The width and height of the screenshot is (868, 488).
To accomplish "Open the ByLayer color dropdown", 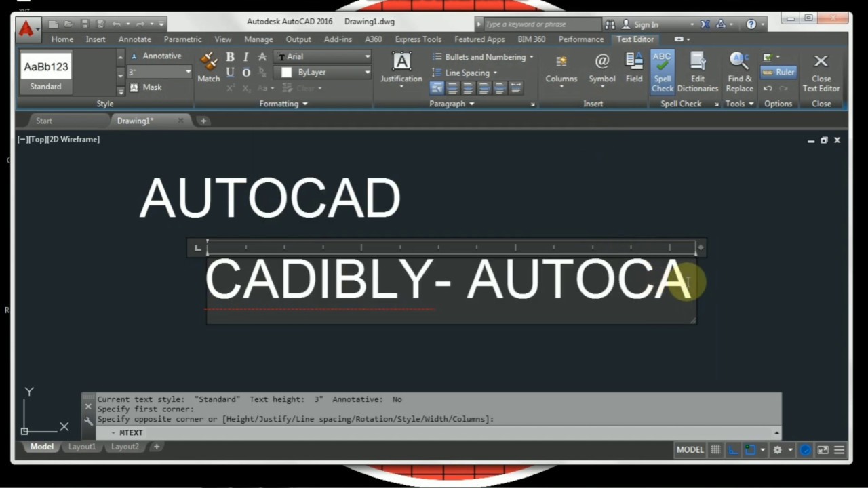I will click(323, 73).
